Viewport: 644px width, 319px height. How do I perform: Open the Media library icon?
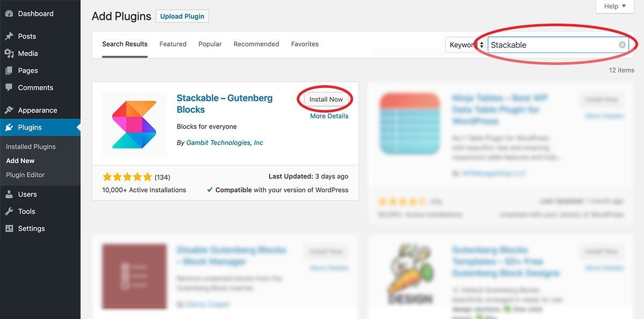coord(9,54)
